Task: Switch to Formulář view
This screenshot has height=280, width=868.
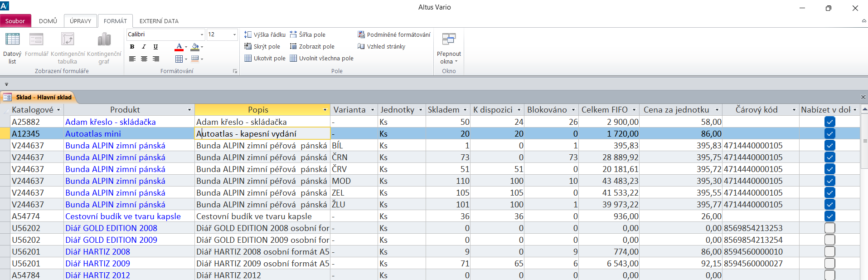Action: click(x=36, y=44)
